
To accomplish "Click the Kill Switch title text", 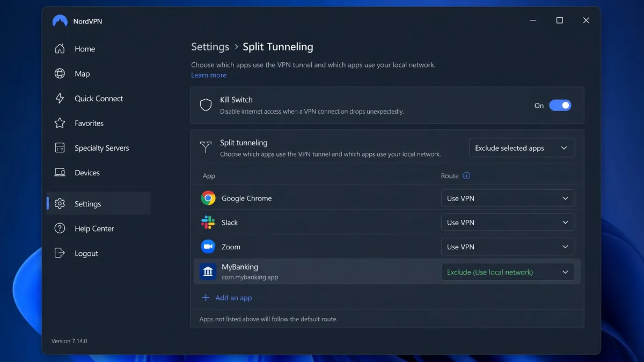I will [236, 100].
